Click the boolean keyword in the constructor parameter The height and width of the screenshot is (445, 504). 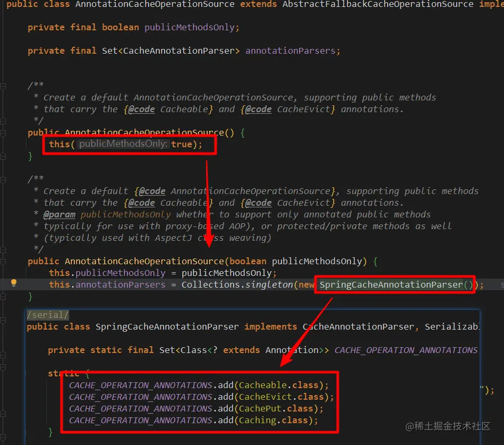click(248, 261)
